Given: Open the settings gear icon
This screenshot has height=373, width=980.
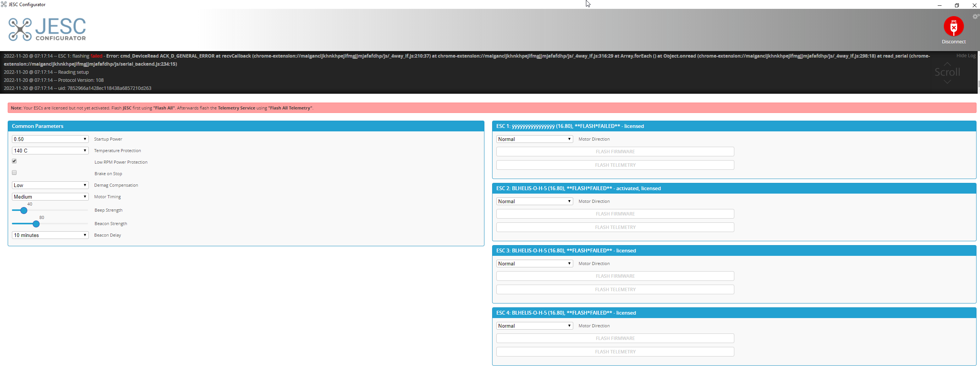Looking at the screenshot, I should [976, 16].
